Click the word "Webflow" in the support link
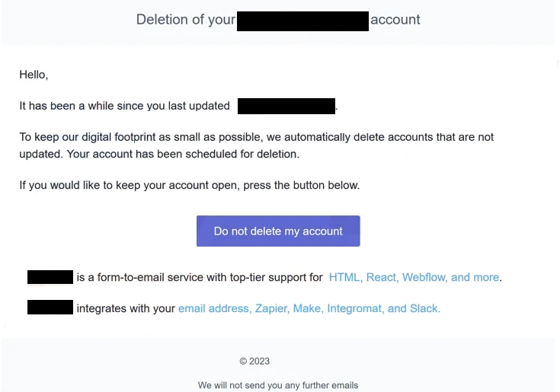 (x=424, y=277)
